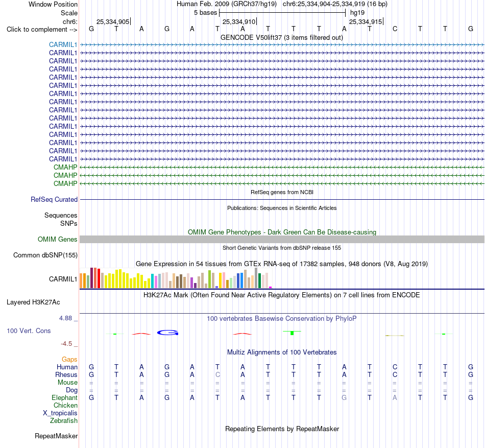Viewport: 485px width, 448px height.
Task: Click the Sequences track label
Action: click(61, 216)
